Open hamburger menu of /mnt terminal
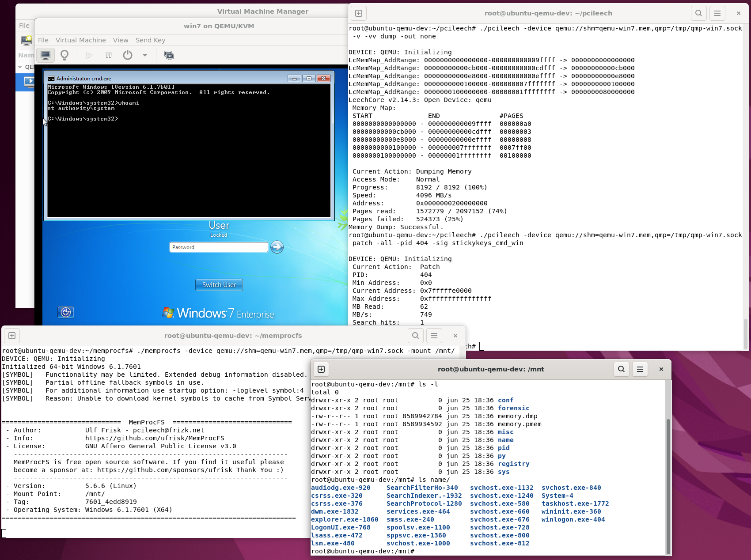Viewport: 751px width, 560px height. (x=640, y=369)
